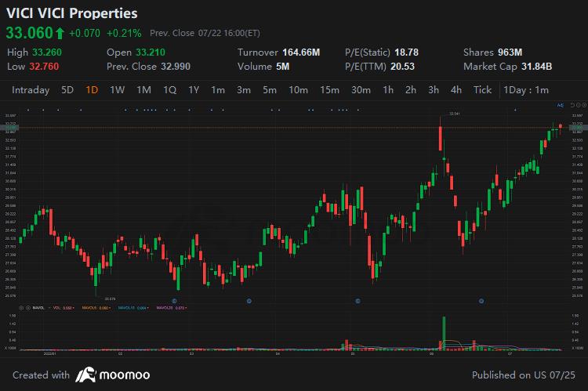Click the +0.21% change percentage
Viewport: 588px width, 391px height.
point(124,34)
